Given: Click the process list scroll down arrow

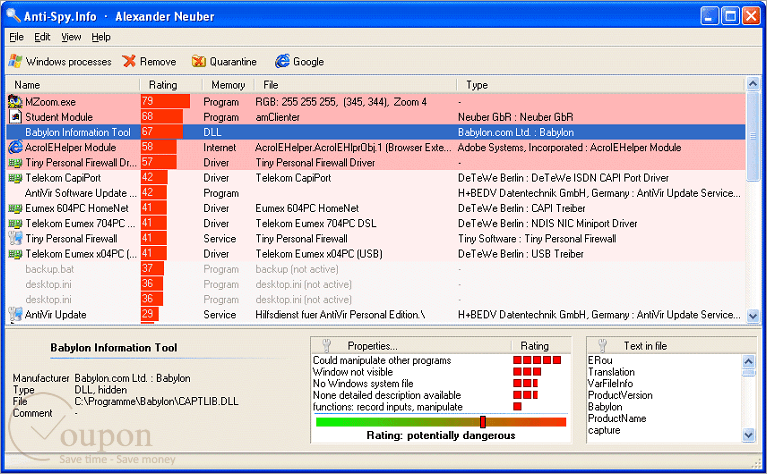Looking at the screenshot, I should 753,316.
